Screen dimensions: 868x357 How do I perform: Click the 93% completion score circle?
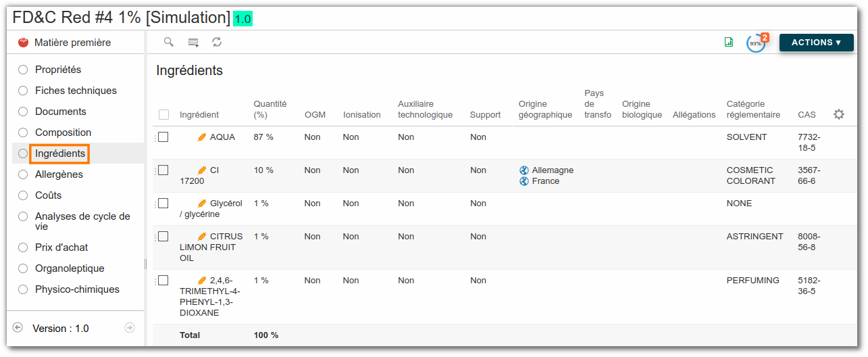755,43
